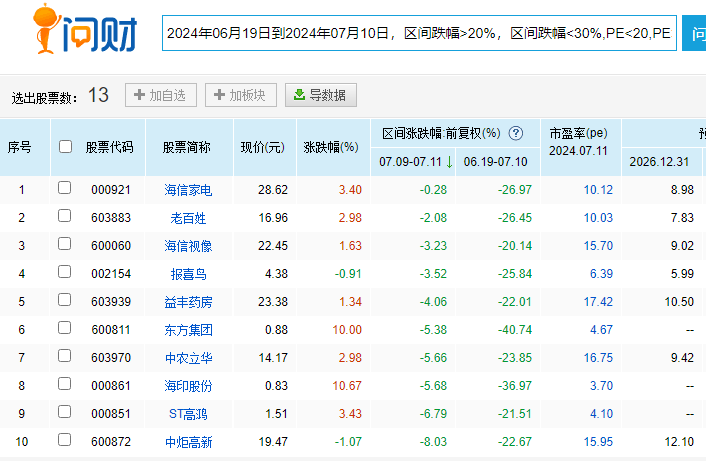This screenshot has width=706, height=461.
Task: Sort by 股票简称 column header
Action: 186,147
